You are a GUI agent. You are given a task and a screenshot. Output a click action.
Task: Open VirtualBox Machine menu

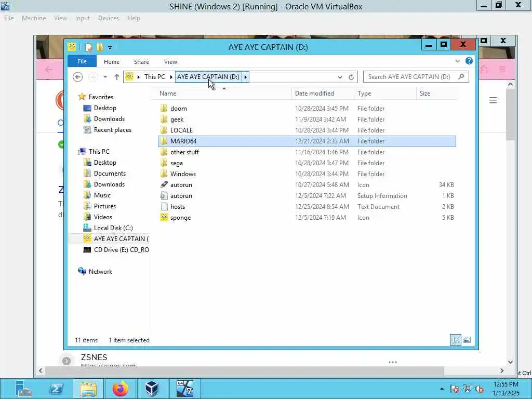[34, 18]
